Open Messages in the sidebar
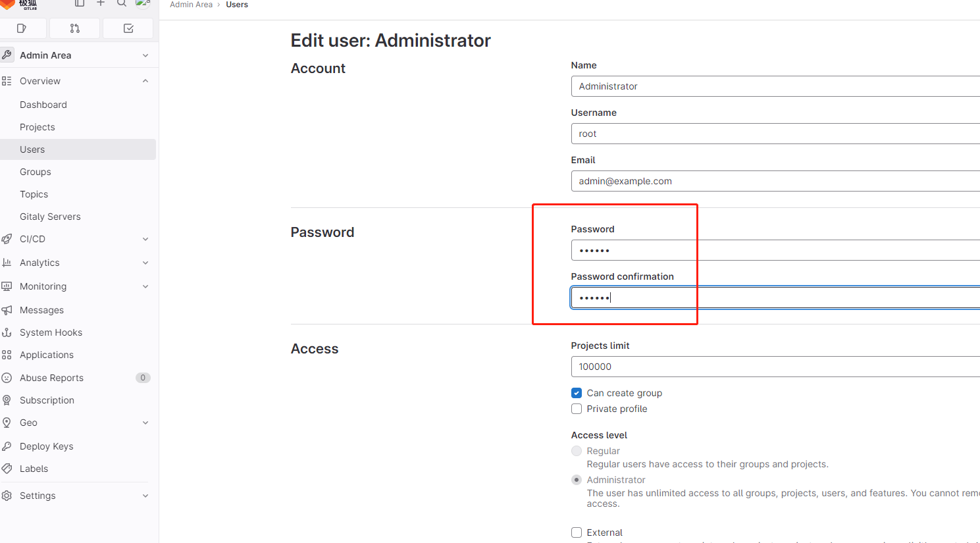 [41, 310]
